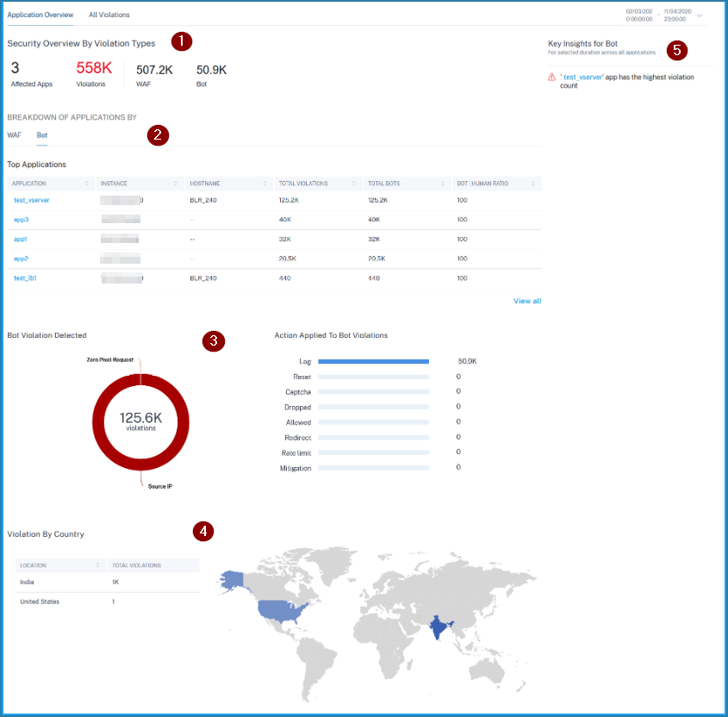Click the Reset action progress bar

pyautogui.click(x=373, y=377)
